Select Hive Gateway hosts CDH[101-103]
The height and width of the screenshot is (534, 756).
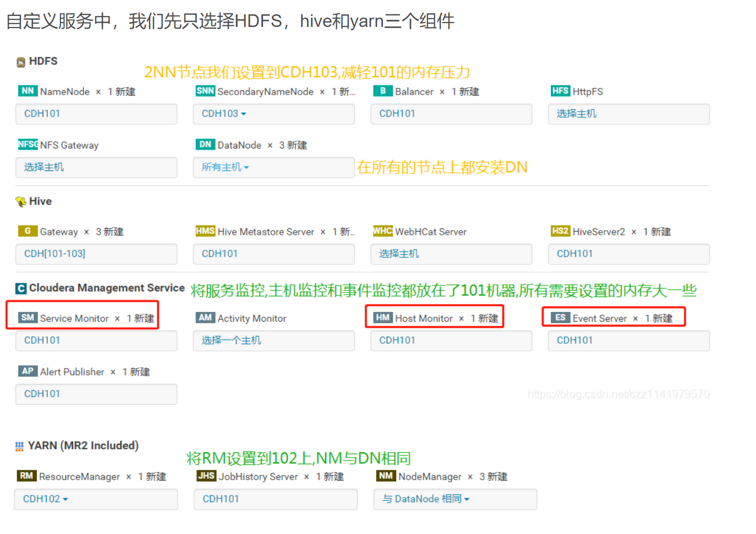click(96, 254)
